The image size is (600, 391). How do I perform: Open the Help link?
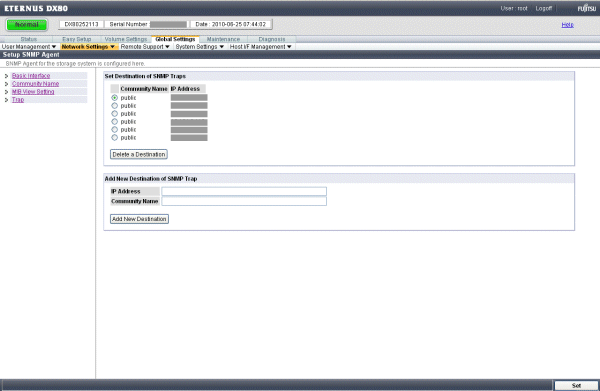(567, 24)
